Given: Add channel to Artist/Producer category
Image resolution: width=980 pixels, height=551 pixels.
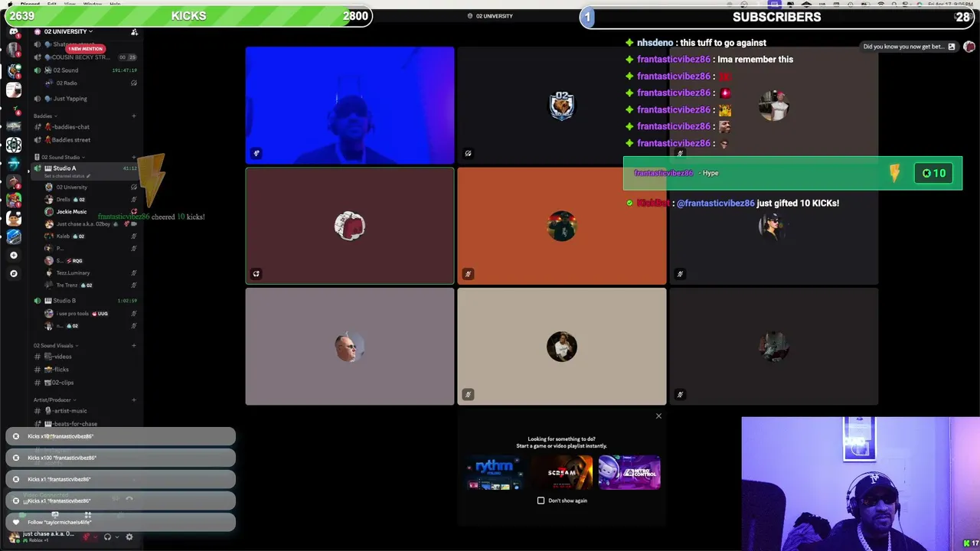Looking at the screenshot, I should pyautogui.click(x=133, y=399).
